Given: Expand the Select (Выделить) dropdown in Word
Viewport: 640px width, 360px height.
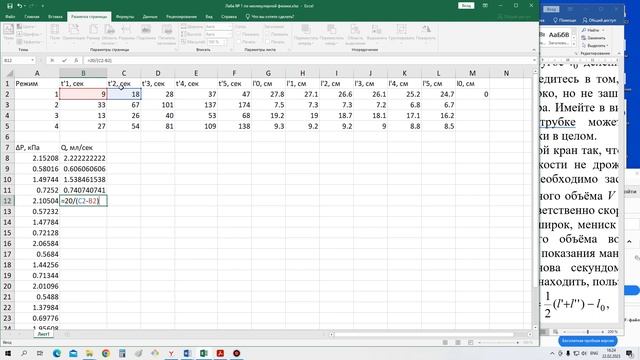Looking at the screenshot, I should point(607,46).
